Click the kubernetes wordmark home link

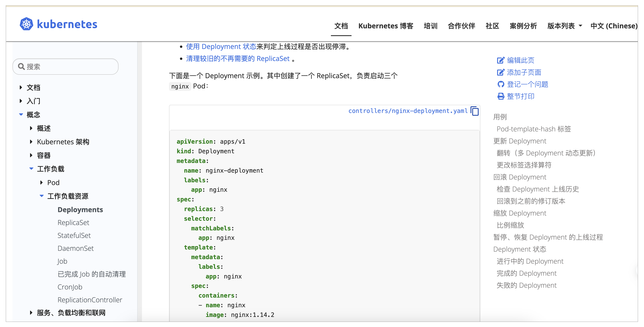coord(67,24)
